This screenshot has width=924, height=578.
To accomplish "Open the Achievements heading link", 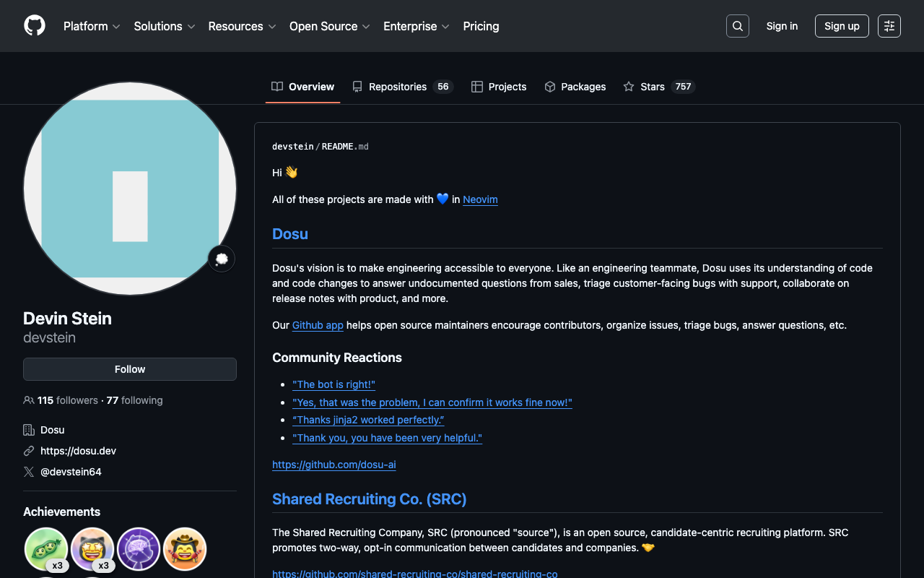I will (x=61, y=512).
